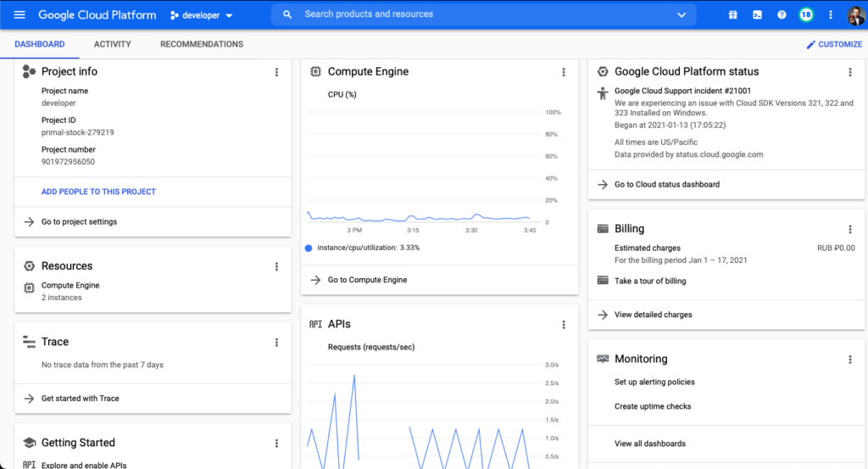The height and width of the screenshot is (469, 868).
Task: Open Billing card options menu
Action: (850, 229)
